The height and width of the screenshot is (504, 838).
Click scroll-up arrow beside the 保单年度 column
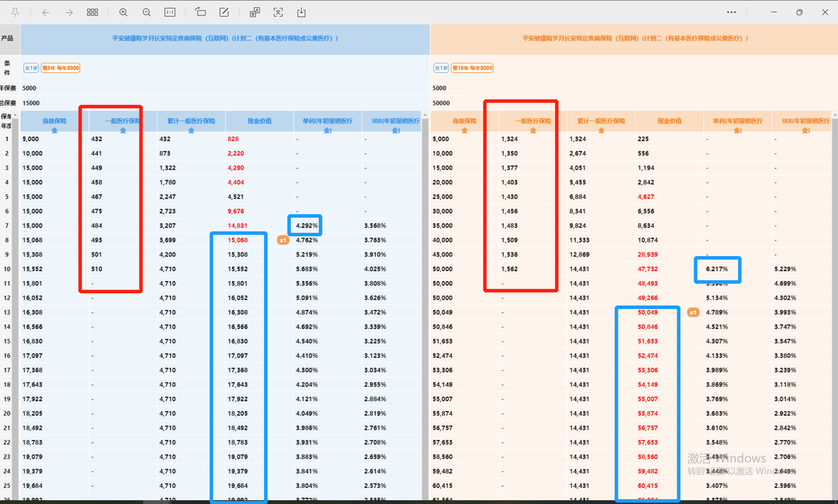15,115
